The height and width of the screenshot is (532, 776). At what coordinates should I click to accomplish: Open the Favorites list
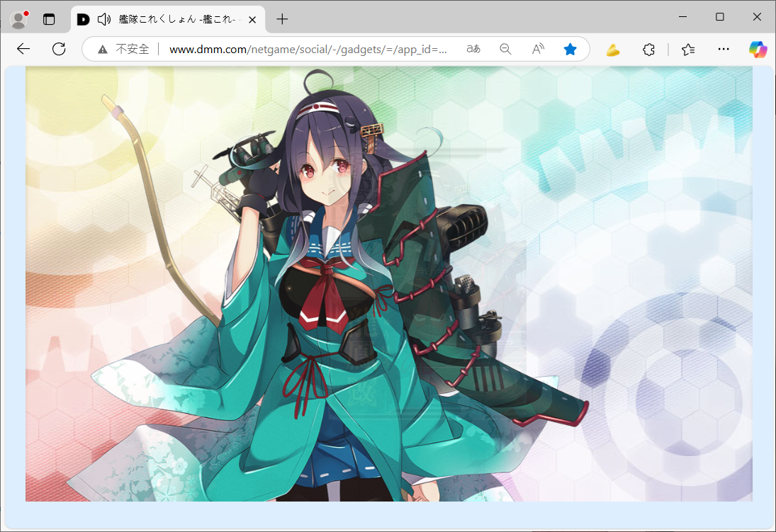click(x=688, y=50)
